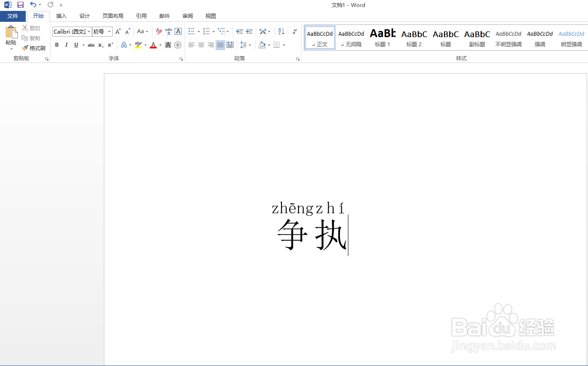Open the 文件 (File) tab
This screenshot has height=366, width=588.
tap(13, 16)
